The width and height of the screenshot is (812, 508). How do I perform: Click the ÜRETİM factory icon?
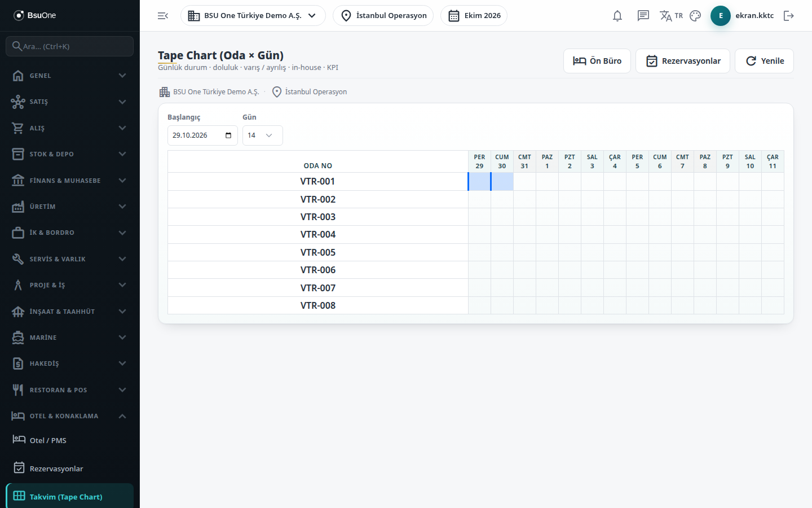tap(18, 207)
